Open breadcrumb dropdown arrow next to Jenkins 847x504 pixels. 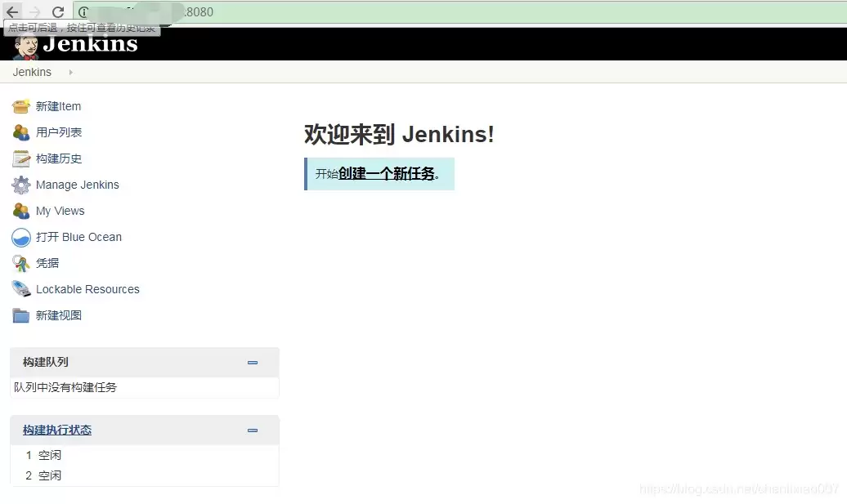(x=71, y=72)
